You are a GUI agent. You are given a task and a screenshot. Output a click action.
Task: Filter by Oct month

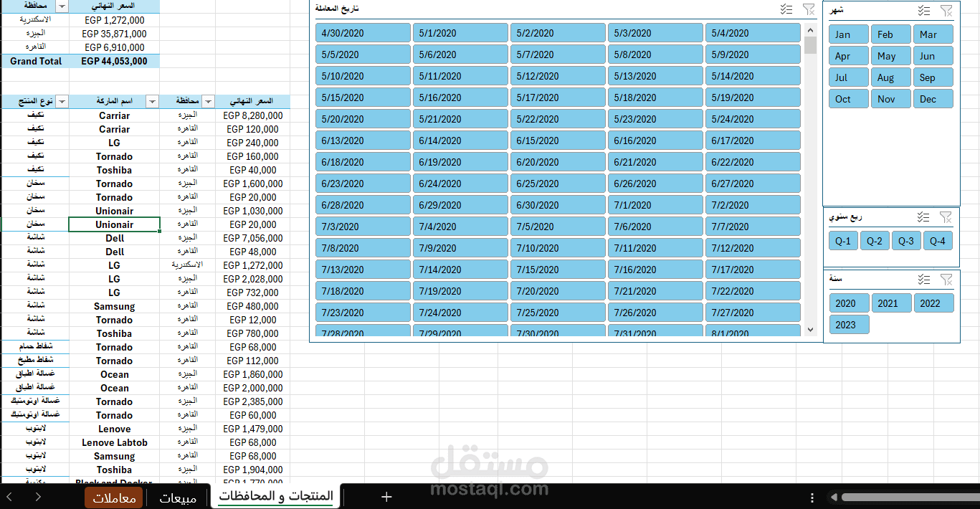(849, 99)
